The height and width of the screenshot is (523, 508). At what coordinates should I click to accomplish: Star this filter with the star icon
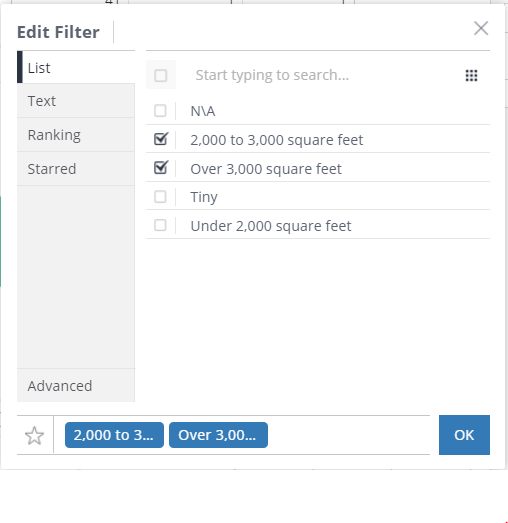(34, 435)
